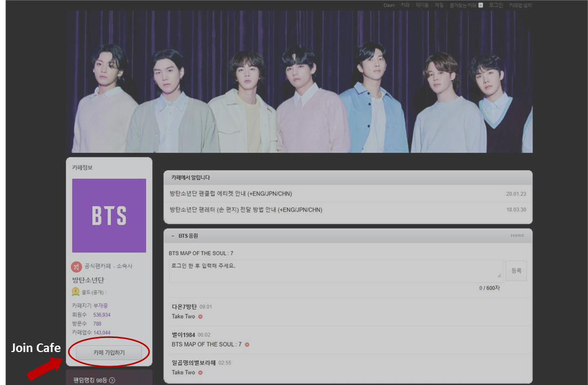588x385 pixels.
Task: Click the timestamp 09:01
Action: 206,307
